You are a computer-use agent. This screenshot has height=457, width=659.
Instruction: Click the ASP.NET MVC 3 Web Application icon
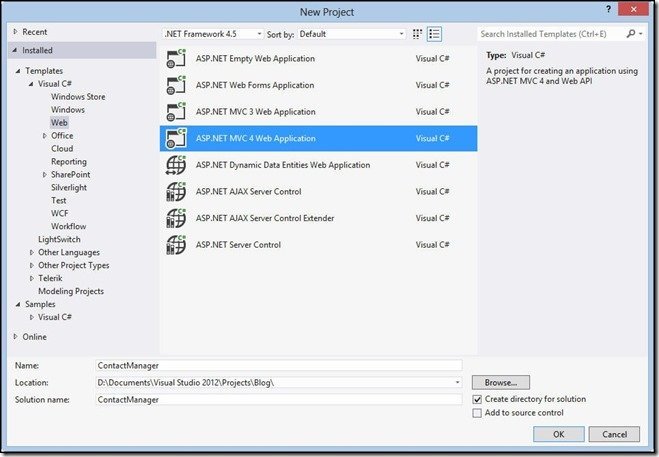tap(176, 112)
